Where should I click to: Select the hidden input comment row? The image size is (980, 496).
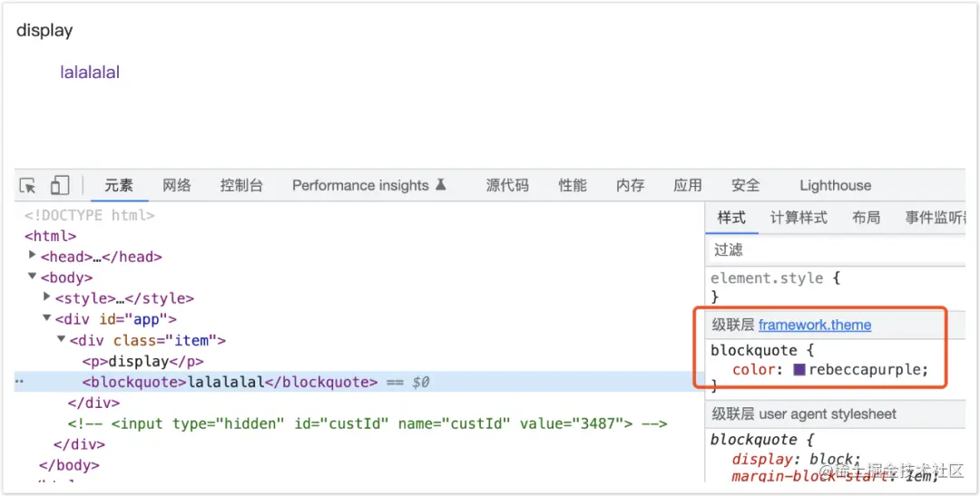[367, 423]
